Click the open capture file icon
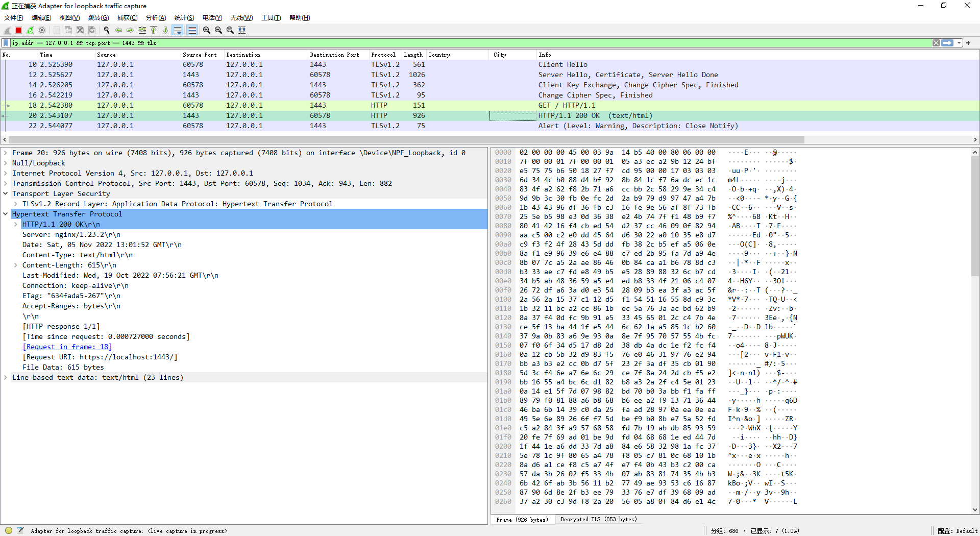This screenshot has width=980, height=536. (x=57, y=30)
